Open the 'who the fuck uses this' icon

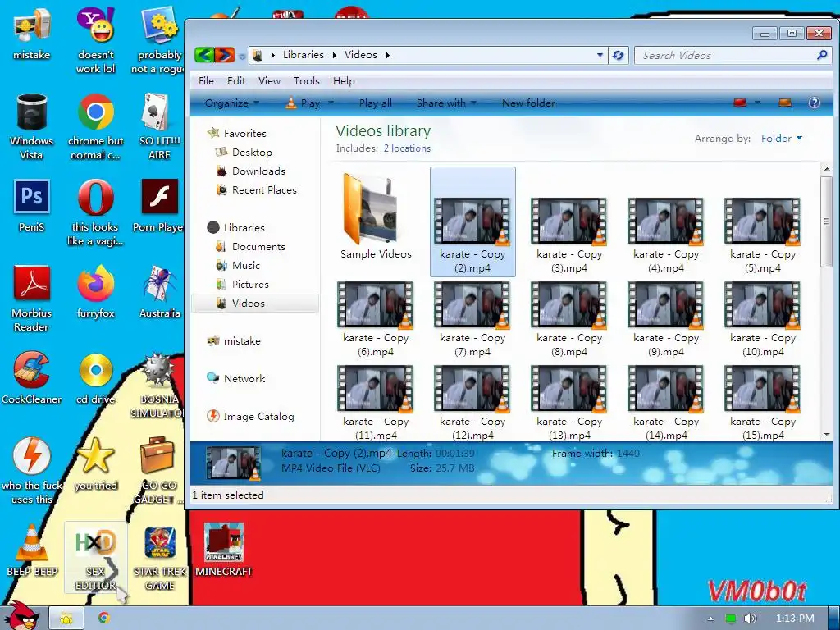(x=32, y=470)
